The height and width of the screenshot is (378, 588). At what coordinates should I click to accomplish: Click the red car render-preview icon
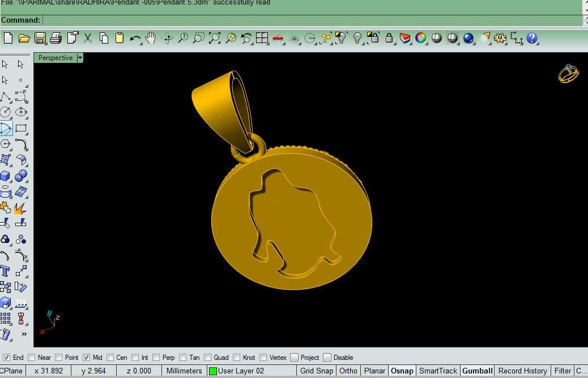(278, 38)
